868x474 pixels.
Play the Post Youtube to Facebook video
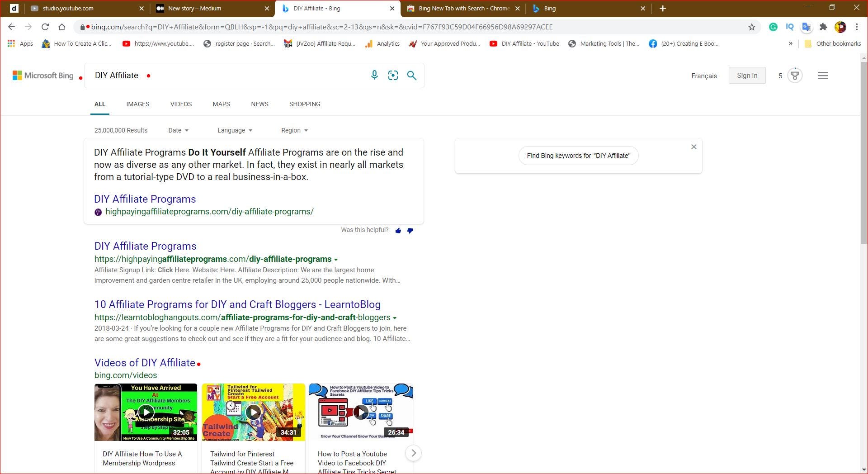click(x=361, y=412)
